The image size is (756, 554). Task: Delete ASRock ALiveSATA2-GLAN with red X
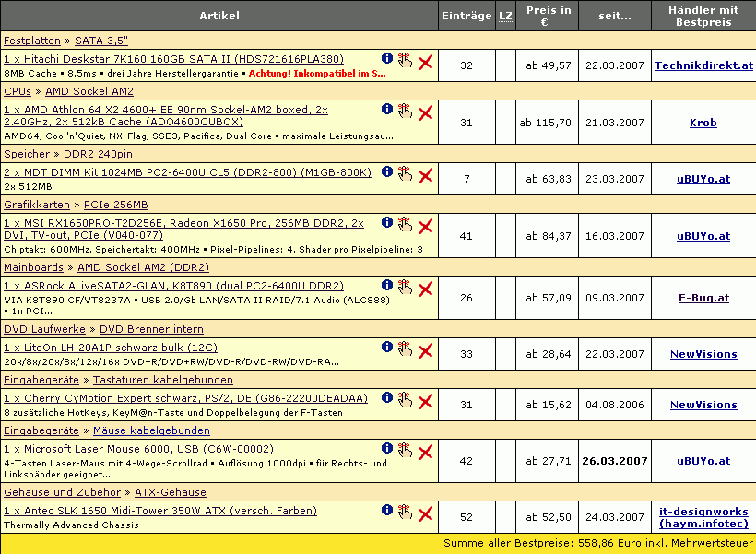(x=425, y=289)
